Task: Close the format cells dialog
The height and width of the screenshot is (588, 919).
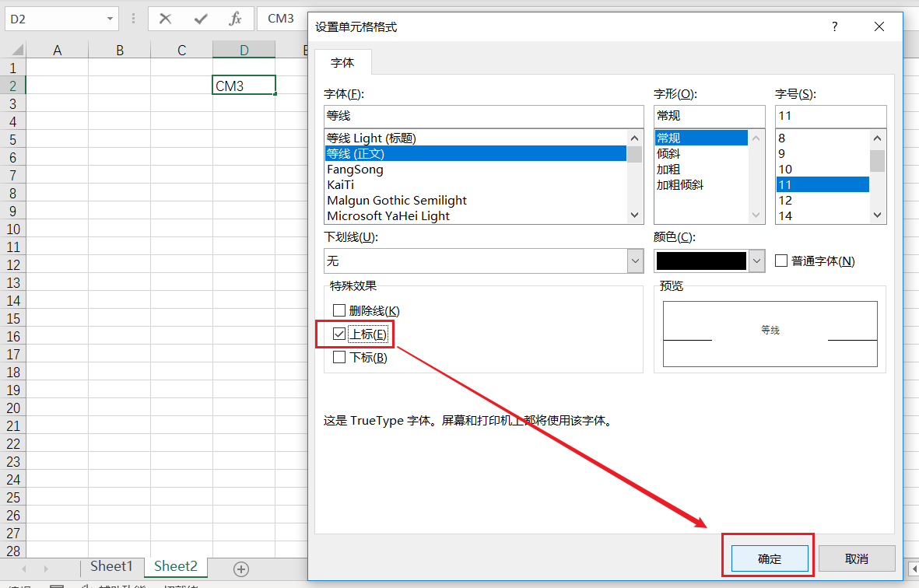Action: tap(879, 27)
